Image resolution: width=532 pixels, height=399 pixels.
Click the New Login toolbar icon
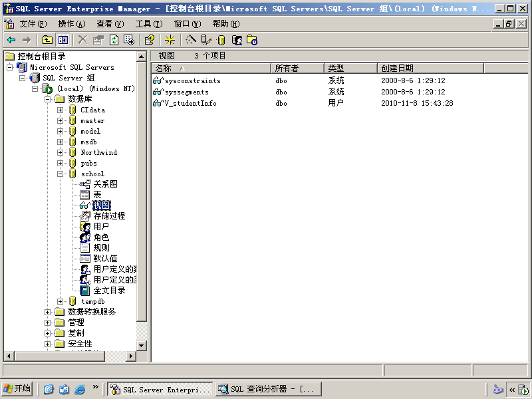pos(237,40)
